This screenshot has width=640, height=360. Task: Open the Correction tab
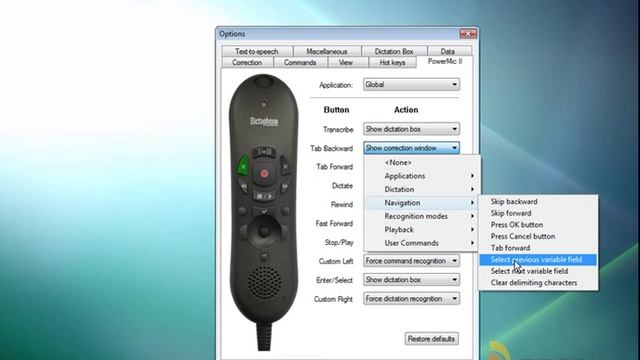pyautogui.click(x=247, y=62)
